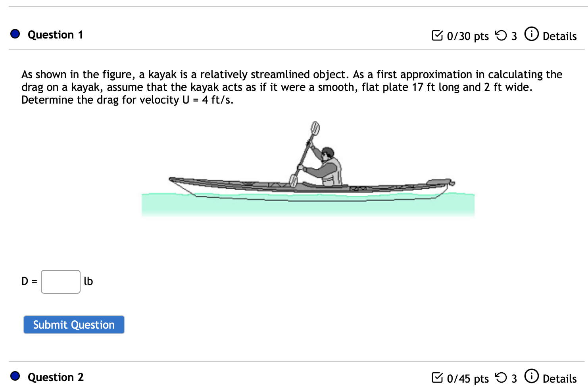Click the score checkbox icon beside 0/30 pts
588x387 pixels.
click(x=438, y=35)
